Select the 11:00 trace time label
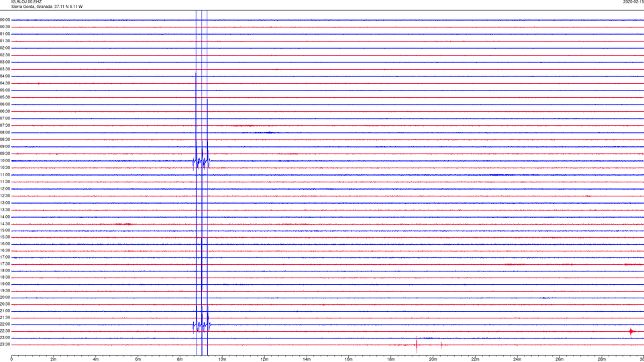Viewport: 644px width, 362px height. [x=5, y=175]
